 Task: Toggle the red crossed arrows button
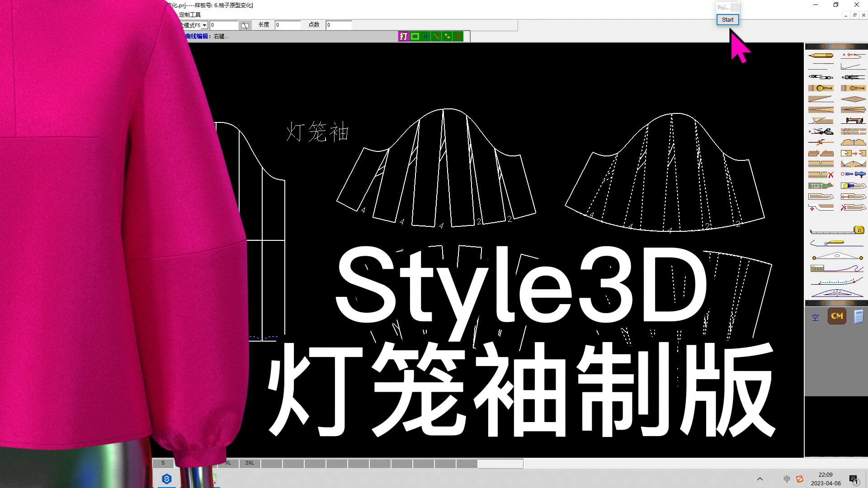click(436, 36)
